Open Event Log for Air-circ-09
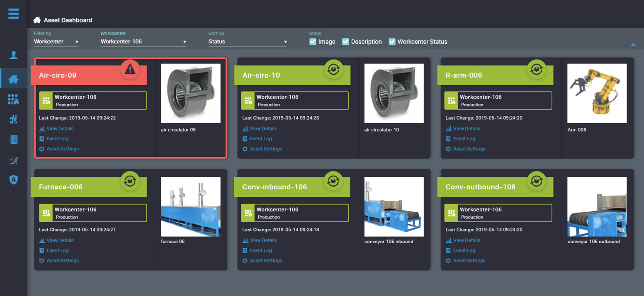 coord(54,139)
